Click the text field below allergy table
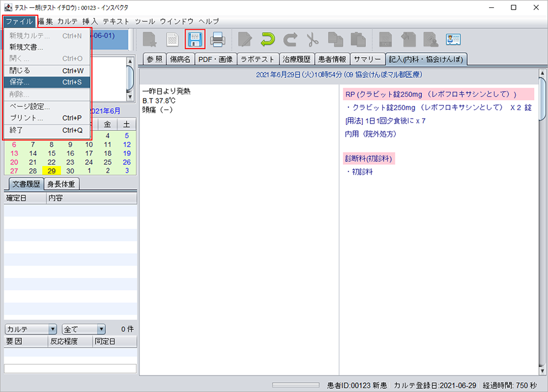 pyautogui.click(x=70, y=368)
